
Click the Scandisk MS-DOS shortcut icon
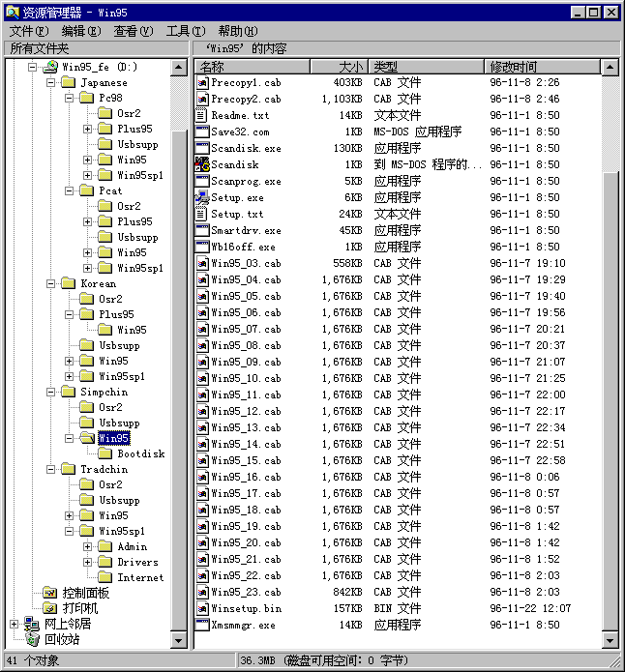(x=201, y=164)
